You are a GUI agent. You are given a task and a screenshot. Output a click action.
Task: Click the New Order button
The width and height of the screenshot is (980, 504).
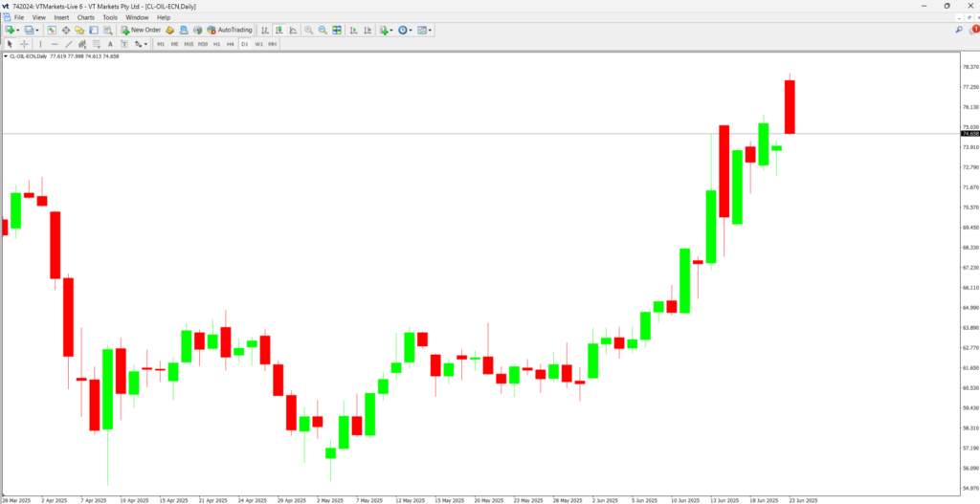[141, 30]
